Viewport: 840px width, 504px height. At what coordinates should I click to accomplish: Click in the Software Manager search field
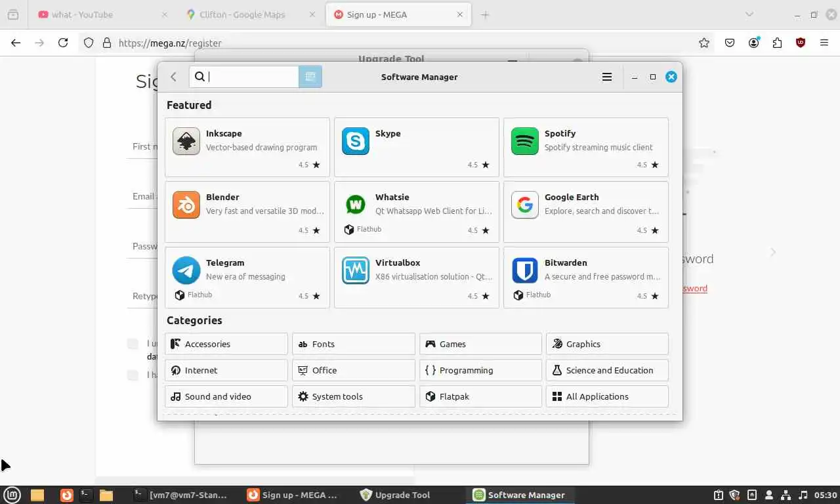click(244, 77)
